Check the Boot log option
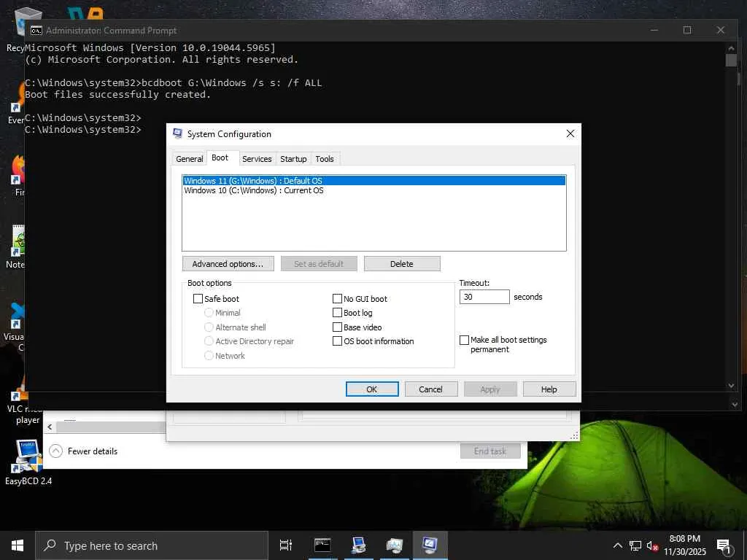 coord(337,313)
